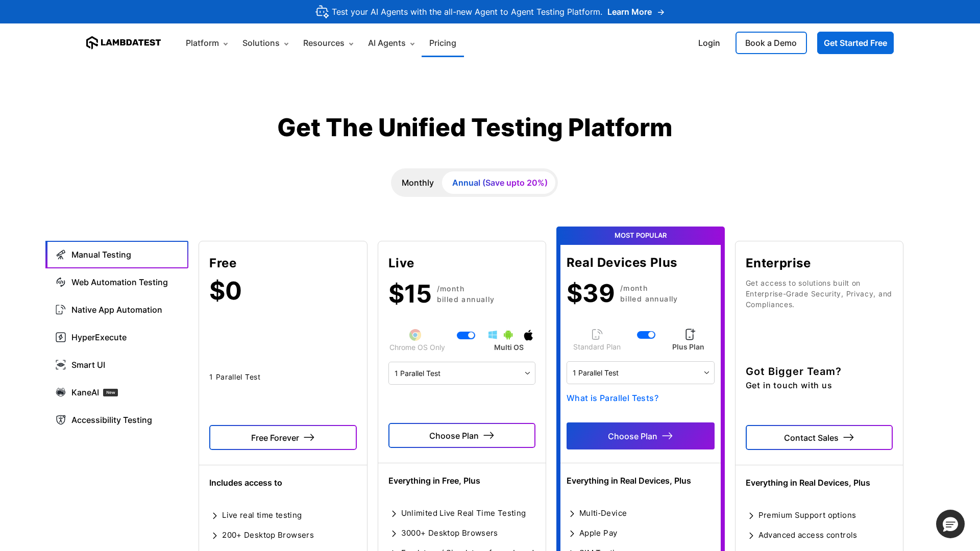This screenshot has height=551, width=980.
Task: Open Real Devices Plus Parallel Test dropdown
Action: point(640,373)
